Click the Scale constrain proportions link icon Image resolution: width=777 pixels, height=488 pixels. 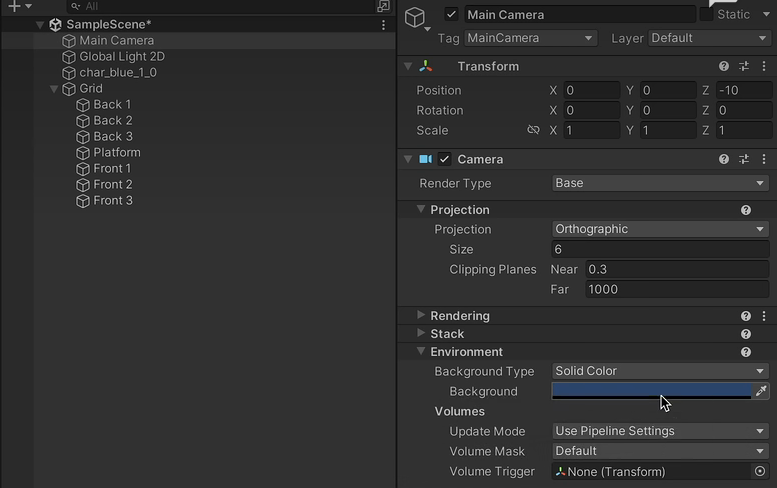coord(533,130)
